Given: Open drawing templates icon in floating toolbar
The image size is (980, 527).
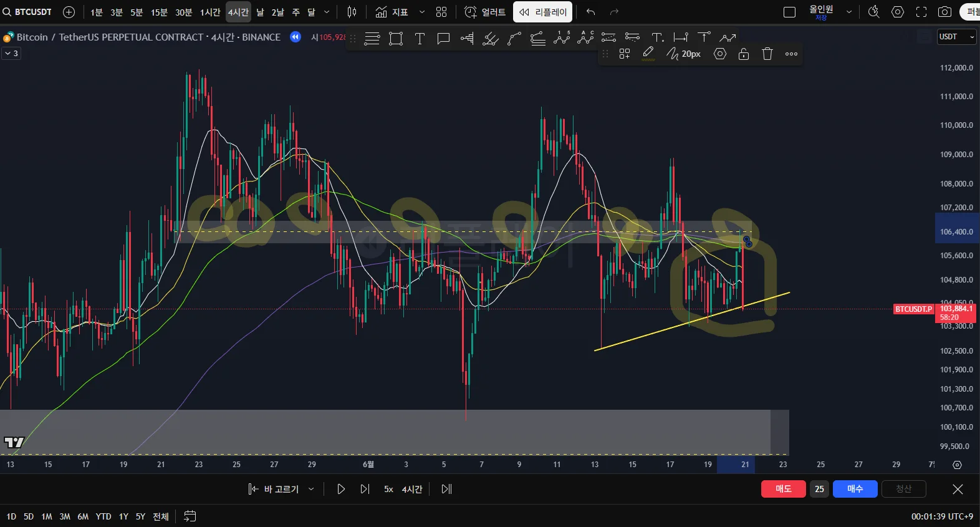Looking at the screenshot, I should click(x=625, y=54).
